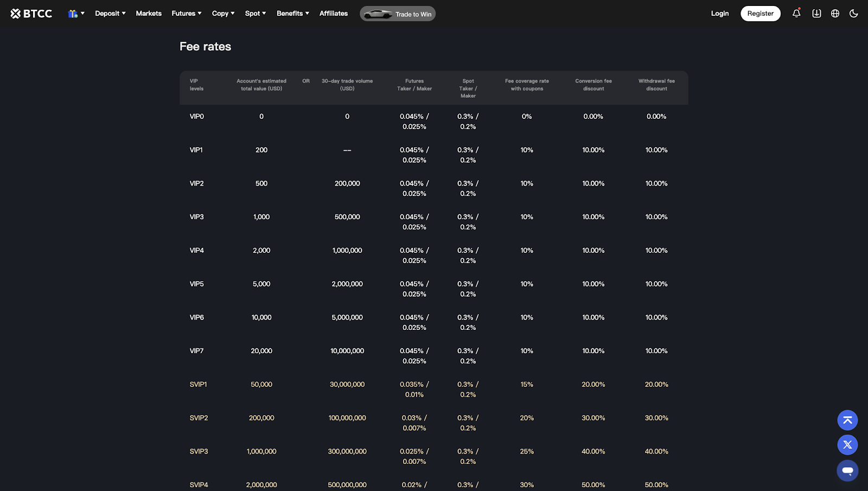Image resolution: width=868 pixels, height=491 pixels.
Task: Expand the Futures dropdown menu
Action: pos(187,14)
